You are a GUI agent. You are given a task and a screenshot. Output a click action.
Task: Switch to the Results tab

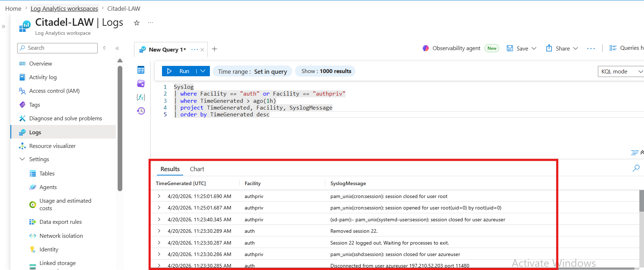(x=170, y=169)
